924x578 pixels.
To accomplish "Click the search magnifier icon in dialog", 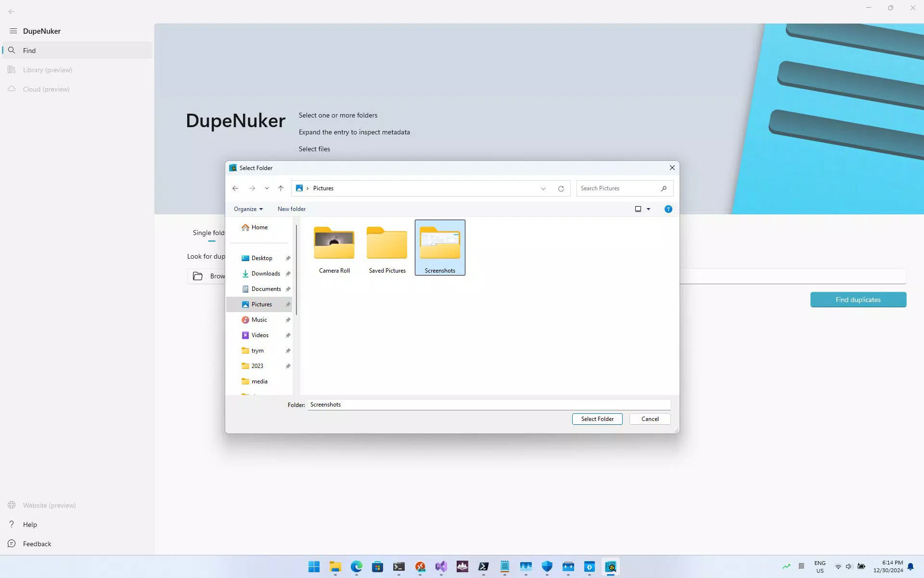I will 664,188.
